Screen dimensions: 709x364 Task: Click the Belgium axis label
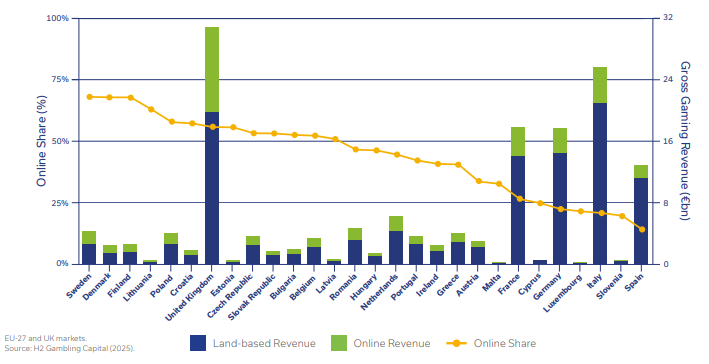pyautogui.click(x=303, y=286)
